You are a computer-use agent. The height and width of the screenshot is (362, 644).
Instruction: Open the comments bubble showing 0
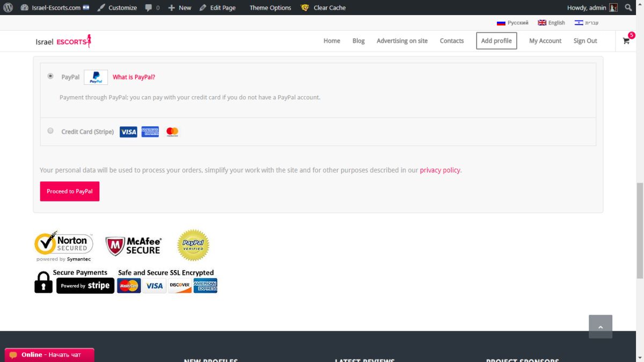[152, 8]
